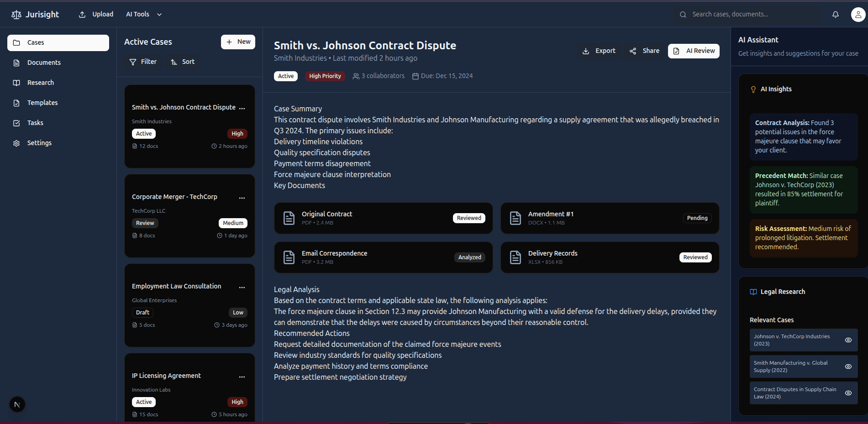Open Settings from the sidebar

coord(39,143)
